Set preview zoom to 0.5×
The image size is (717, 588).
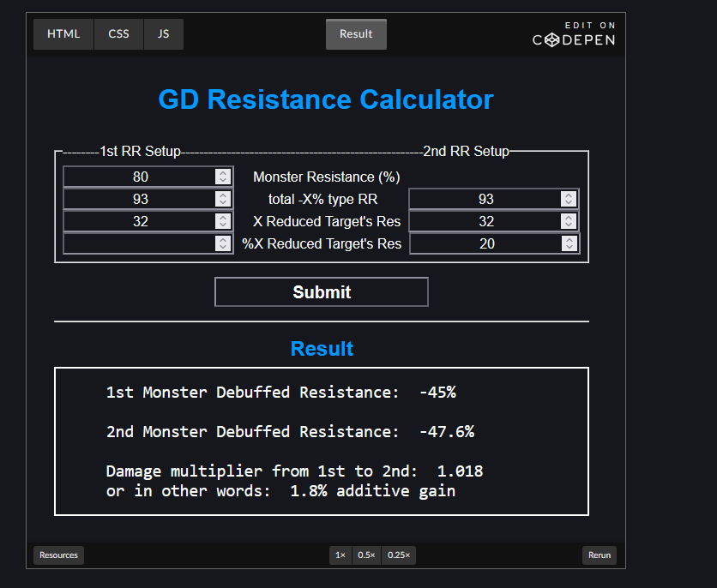point(366,555)
